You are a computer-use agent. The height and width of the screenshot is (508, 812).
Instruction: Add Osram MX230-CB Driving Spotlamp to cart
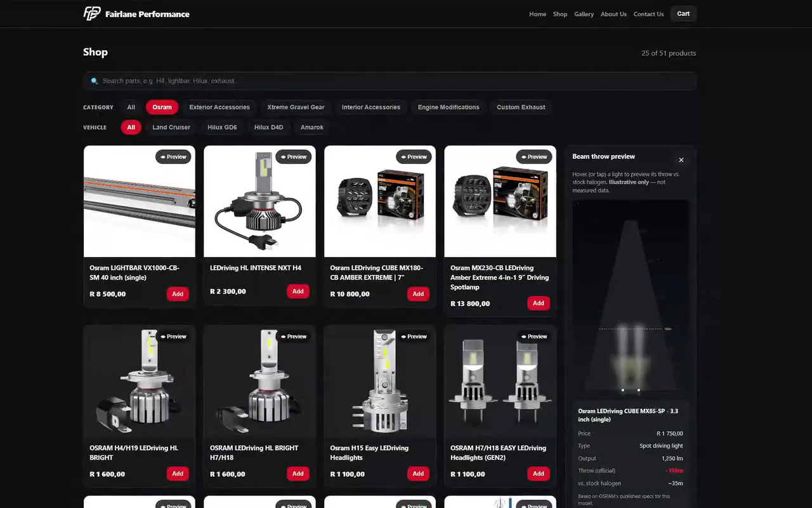coord(539,304)
